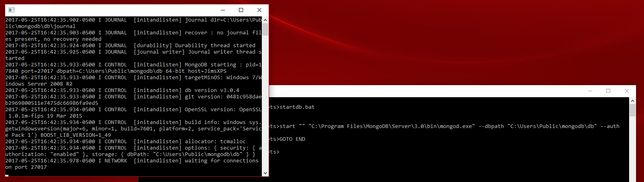Viewport: 644px width, 182px height.
Task: Click the scrollbar thumb in the MongoDB log window
Action: [265, 30]
